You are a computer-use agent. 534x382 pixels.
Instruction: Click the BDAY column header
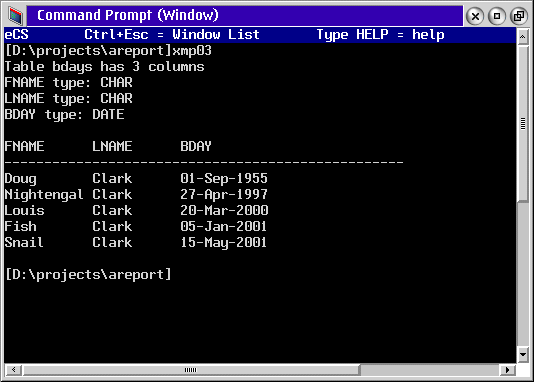pos(196,146)
